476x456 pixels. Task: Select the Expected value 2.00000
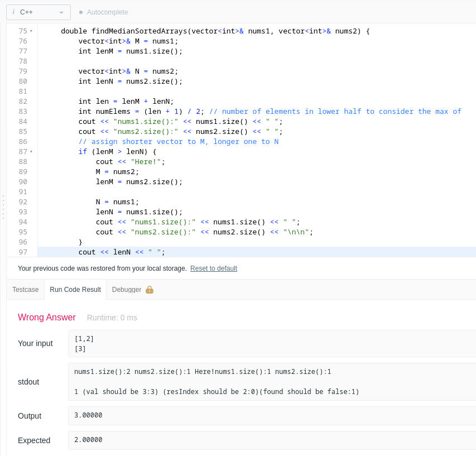[x=88, y=440]
